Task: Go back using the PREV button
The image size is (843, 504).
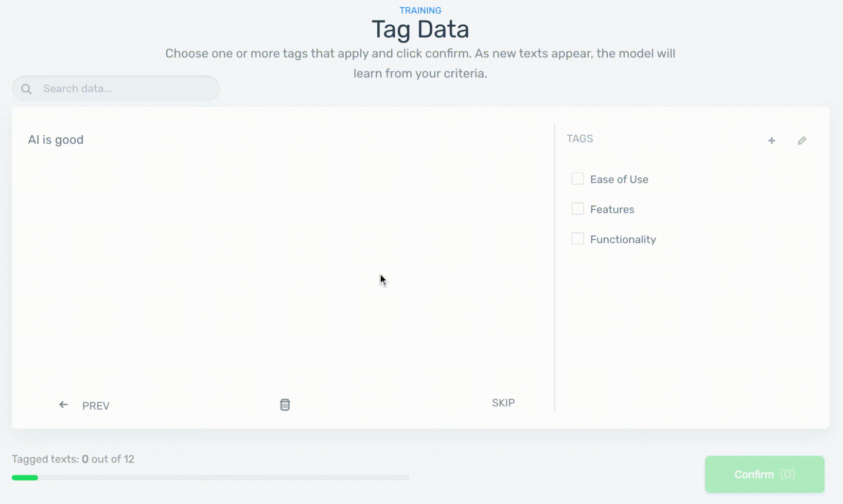Action: (96, 406)
